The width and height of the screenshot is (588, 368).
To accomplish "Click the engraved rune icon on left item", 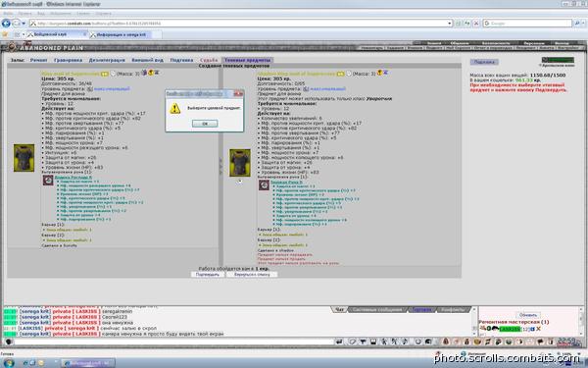I will coord(48,181).
